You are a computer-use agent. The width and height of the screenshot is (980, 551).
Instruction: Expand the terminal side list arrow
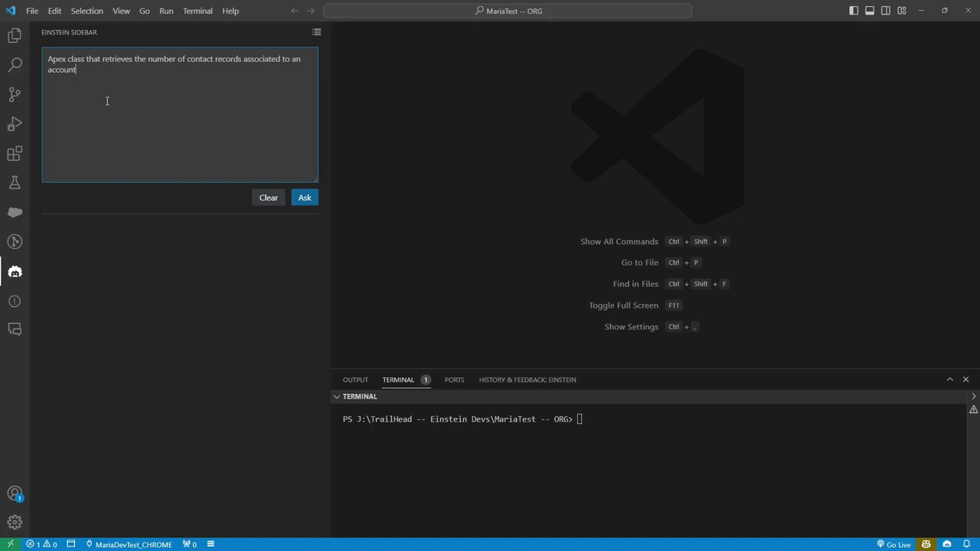coord(973,396)
